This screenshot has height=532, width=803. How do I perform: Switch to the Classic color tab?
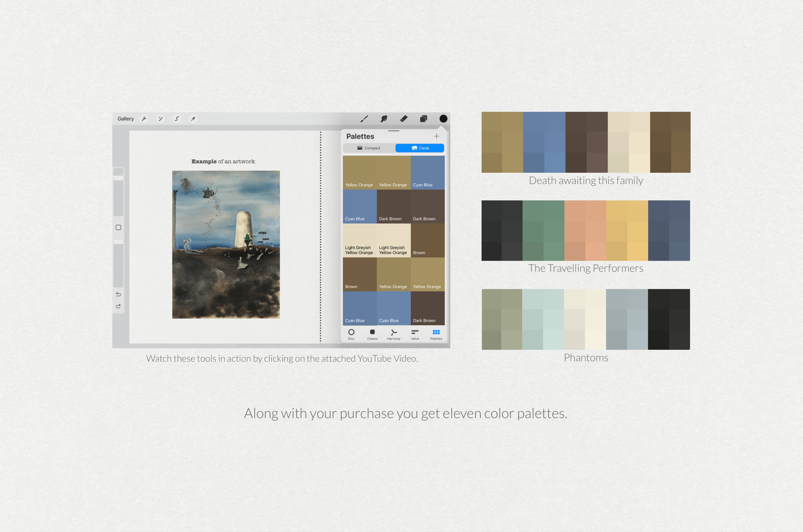pos(372,334)
